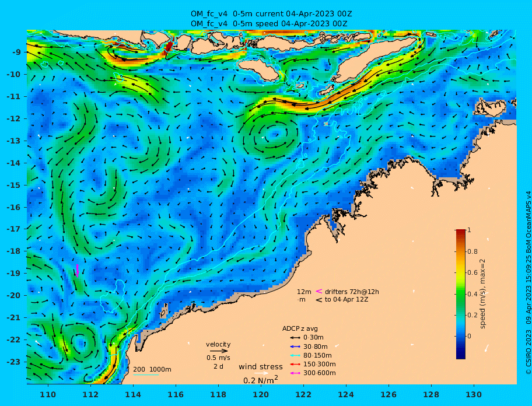Image resolution: width=532 pixels, height=406 pixels.
Task: Click longitude axis label '124'
Action: coord(346,394)
